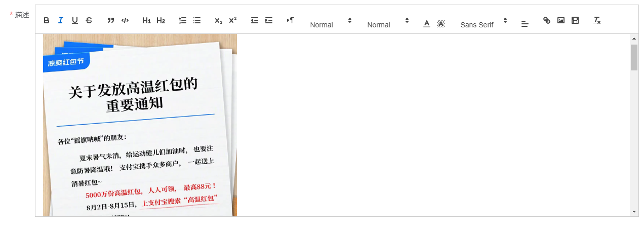Toggle right-to-left text direction

(x=291, y=20)
